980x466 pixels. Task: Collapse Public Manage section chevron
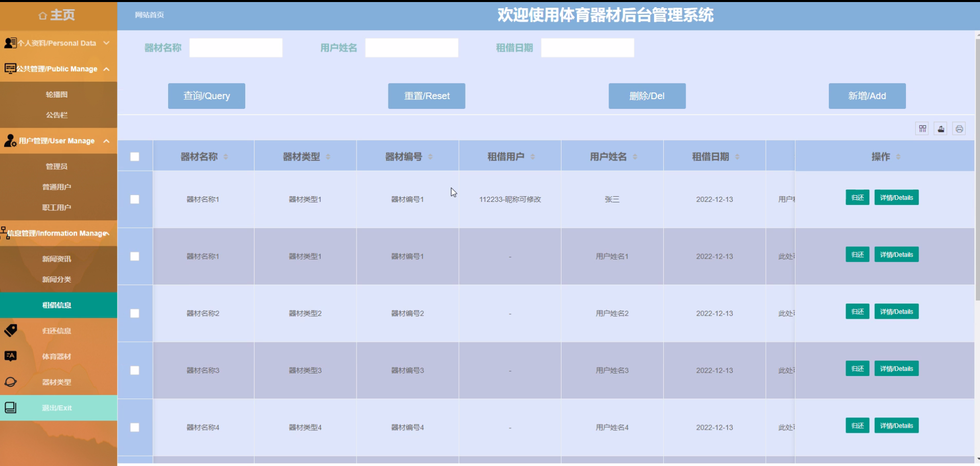click(106, 69)
